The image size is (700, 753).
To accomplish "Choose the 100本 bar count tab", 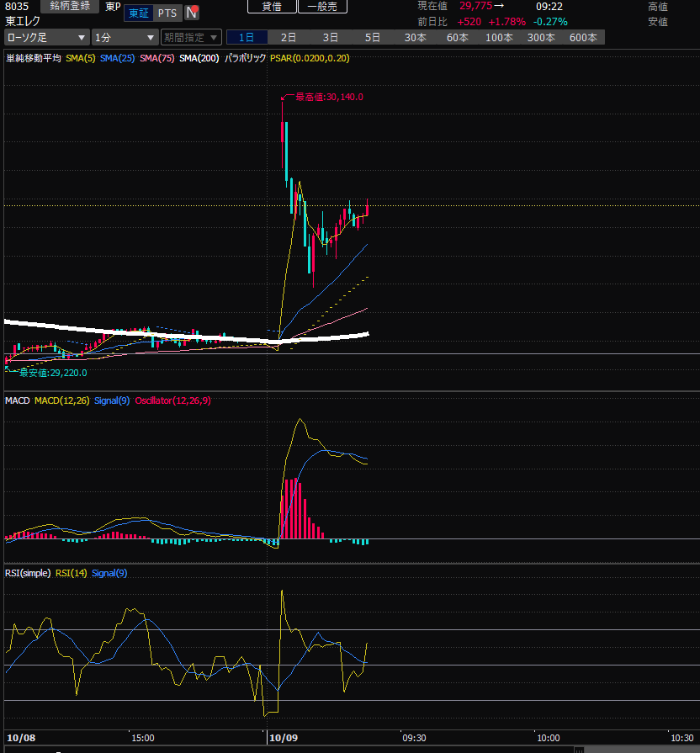I will 499,38.
